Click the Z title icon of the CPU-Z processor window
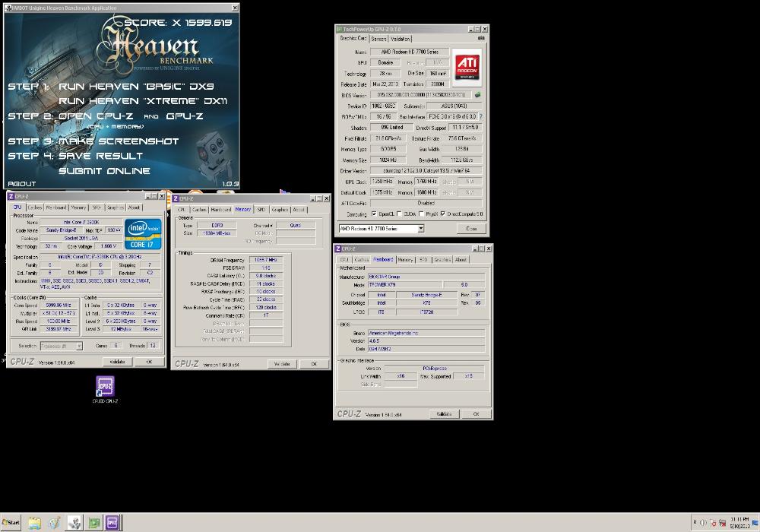This screenshot has width=760, height=532. 11,196
